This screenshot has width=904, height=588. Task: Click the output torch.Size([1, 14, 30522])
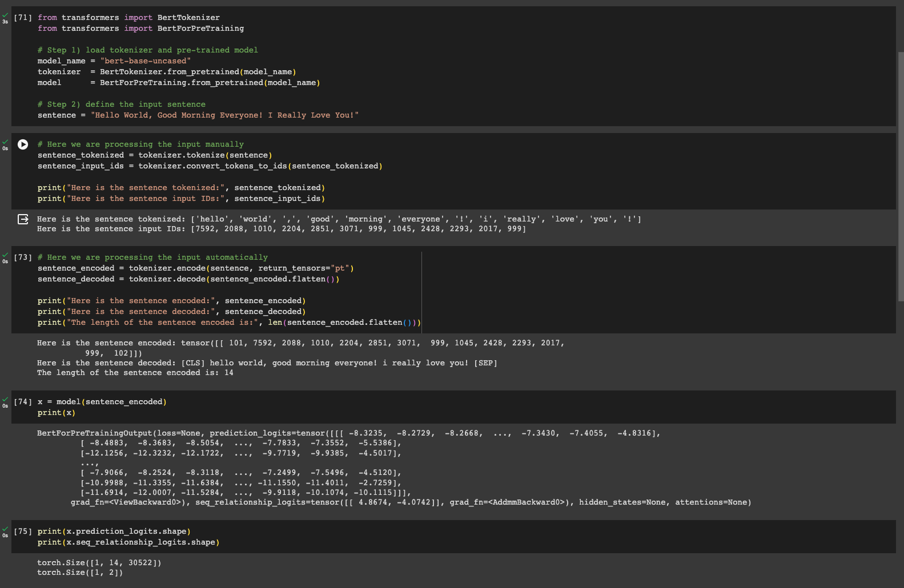click(99, 563)
